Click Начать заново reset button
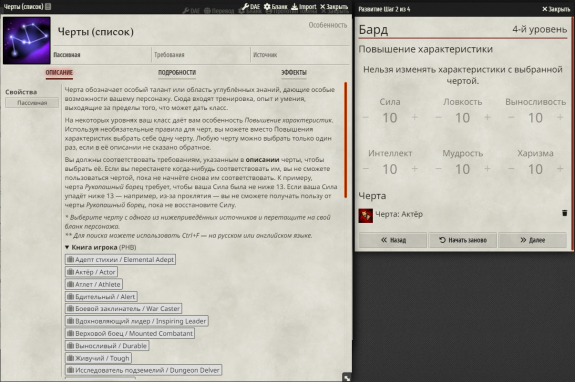575x382 pixels. click(x=463, y=240)
